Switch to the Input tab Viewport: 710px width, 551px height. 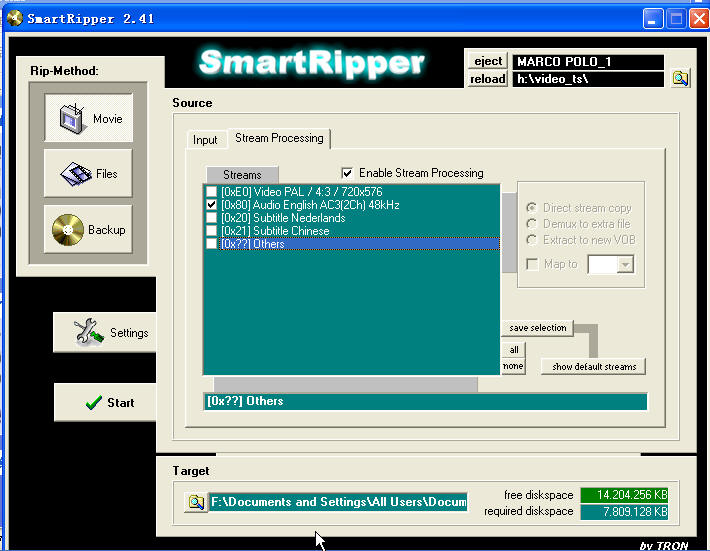pyautogui.click(x=205, y=140)
